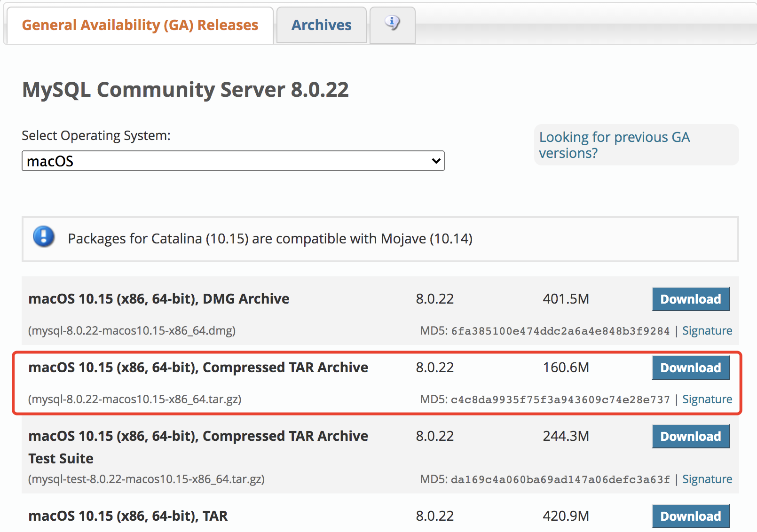Screen dimensions: 757x532
Task: Click filename mysql-8.0.22-macos10.15-x86_64.dmg
Action: pos(132,331)
